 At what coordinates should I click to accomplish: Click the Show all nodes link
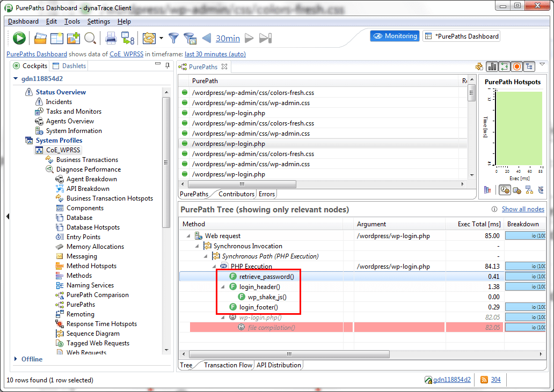pos(523,209)
